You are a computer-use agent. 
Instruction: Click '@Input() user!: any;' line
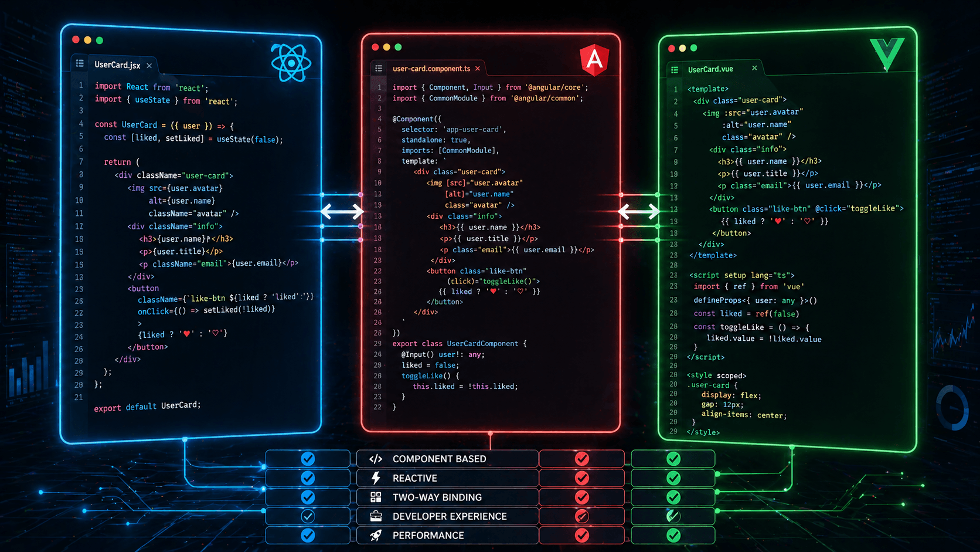click(443, 354)
